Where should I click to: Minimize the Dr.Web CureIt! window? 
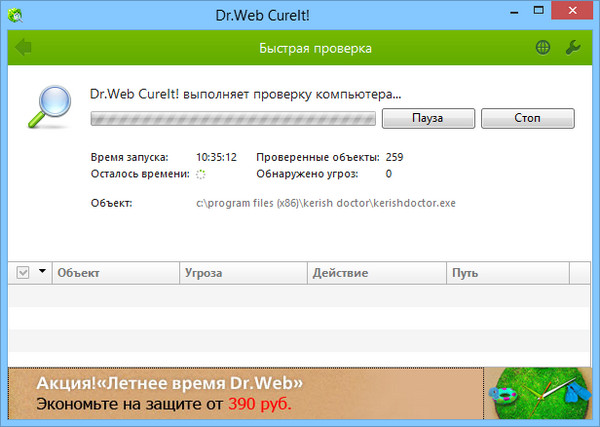click(514, 13)
